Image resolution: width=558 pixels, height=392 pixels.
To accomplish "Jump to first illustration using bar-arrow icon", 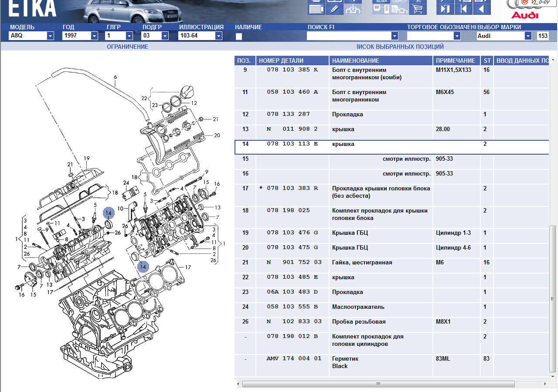I will (x=463, y=9).
